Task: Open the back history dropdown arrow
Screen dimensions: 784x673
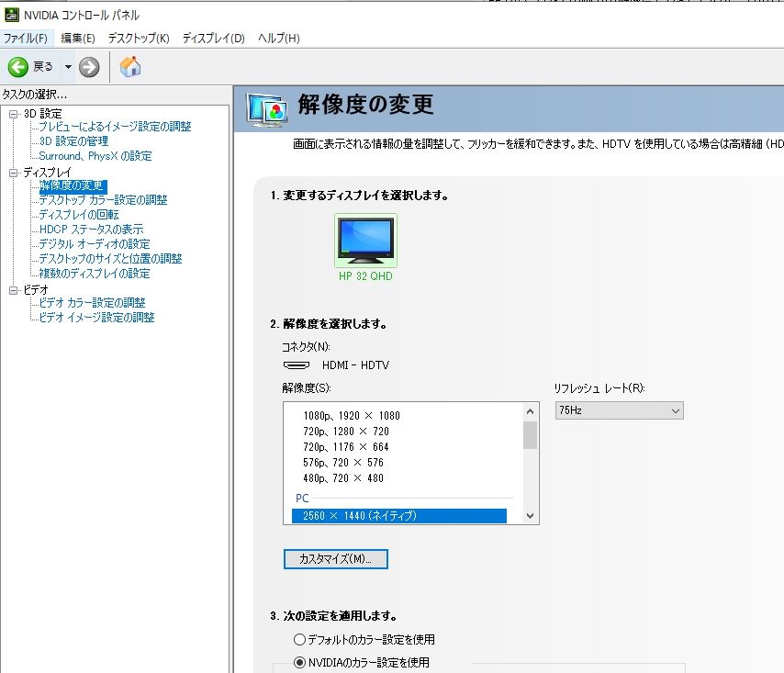Action: [68, 66]
